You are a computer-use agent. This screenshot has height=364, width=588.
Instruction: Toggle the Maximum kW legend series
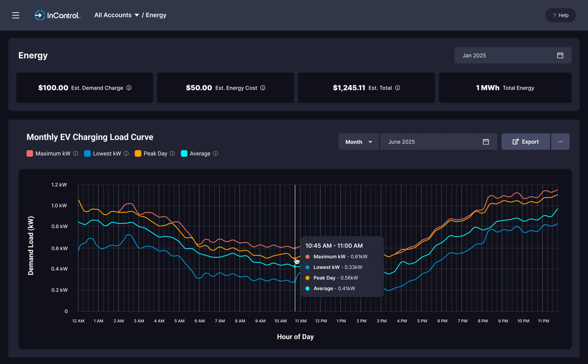(53, 154)
